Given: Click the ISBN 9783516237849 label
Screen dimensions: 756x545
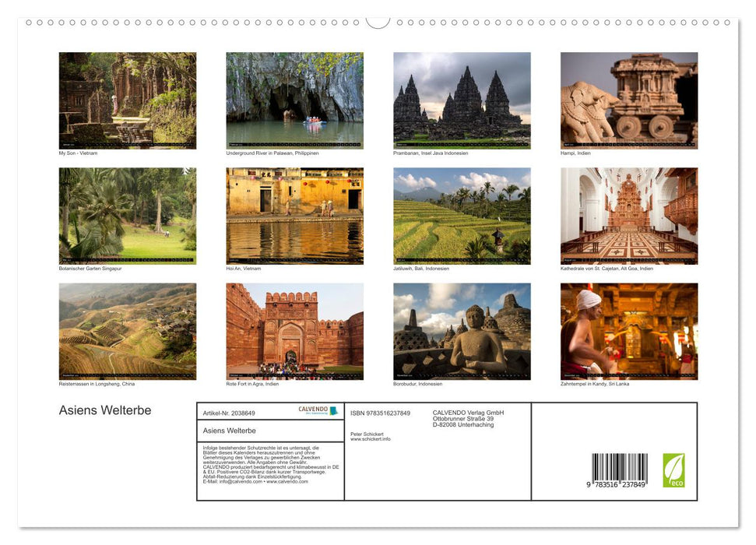Looking at the screenshot, I should click(x=381, y=413).
